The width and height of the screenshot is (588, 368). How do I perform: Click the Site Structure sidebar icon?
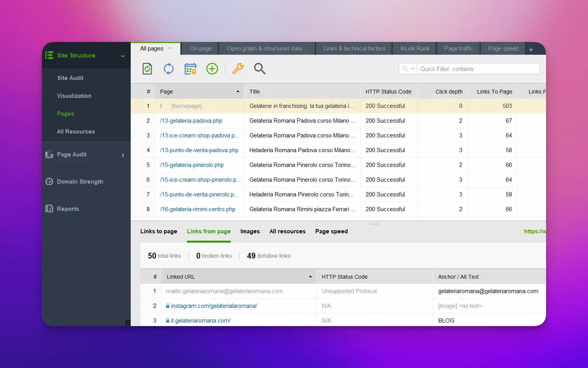click(x=50, y=55)
